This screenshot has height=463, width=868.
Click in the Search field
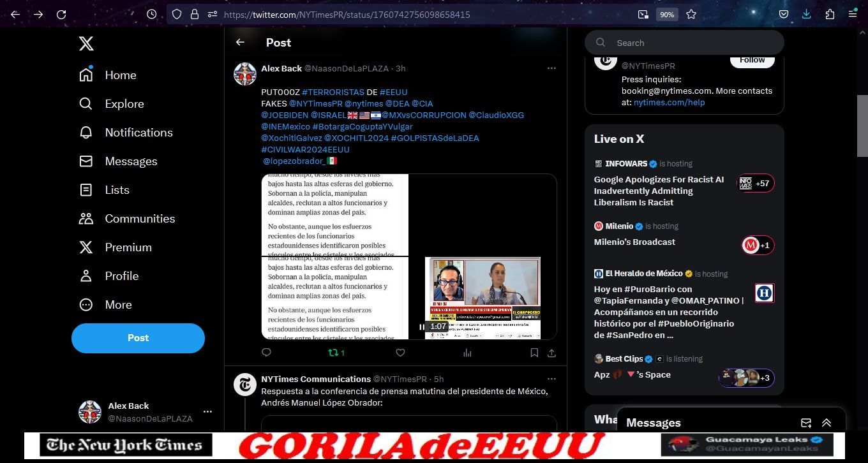[692, 43]
